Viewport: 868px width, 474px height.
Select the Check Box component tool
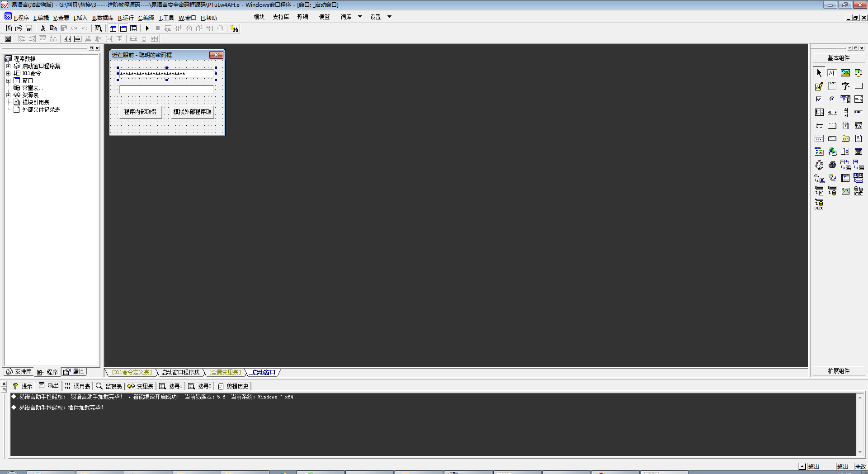pyautogui.click(x=819, y=99)
